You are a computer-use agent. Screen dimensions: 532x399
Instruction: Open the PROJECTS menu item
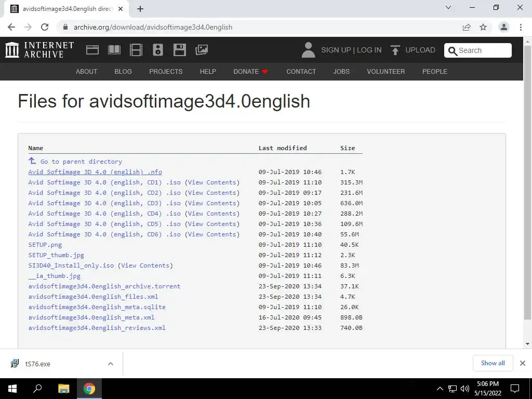(x=166, y=72)
